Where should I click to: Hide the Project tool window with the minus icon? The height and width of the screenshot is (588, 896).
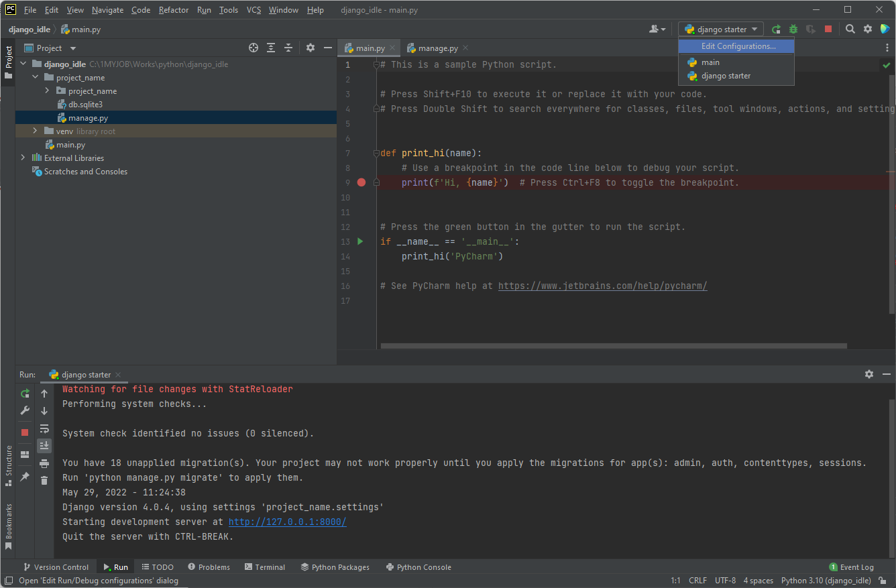pyautogui.click(x=328, y=48)
